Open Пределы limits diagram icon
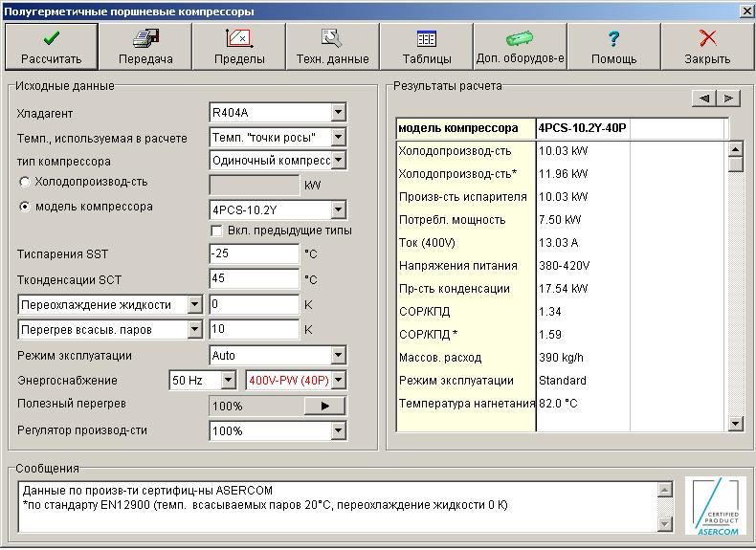The height and width of the screenshot is (550, 756). pos(239,47)
